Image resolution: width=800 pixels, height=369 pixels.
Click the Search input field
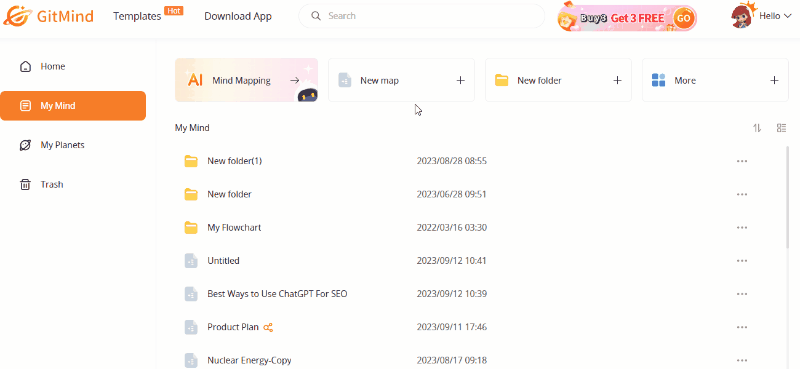421,16
